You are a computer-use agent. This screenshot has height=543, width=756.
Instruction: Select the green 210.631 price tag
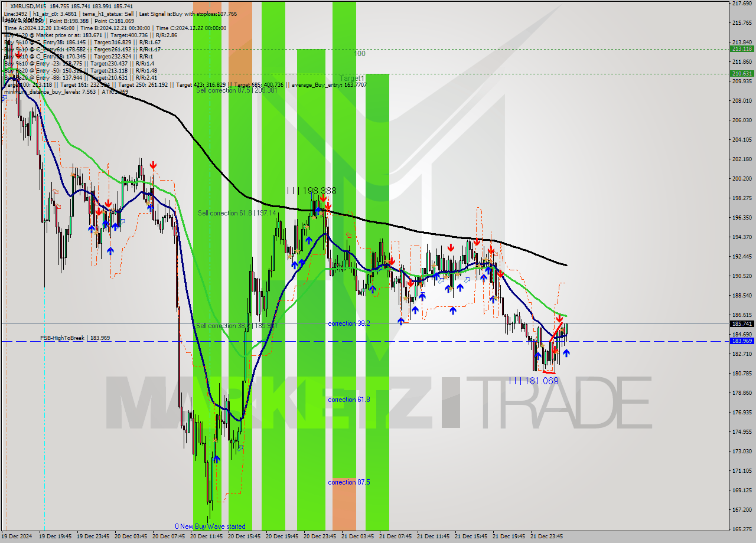(742, 74)
